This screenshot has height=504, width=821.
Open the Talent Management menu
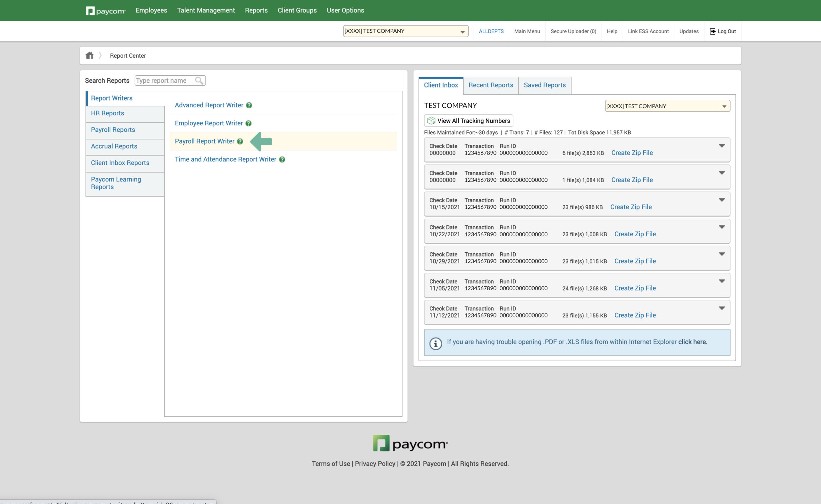206,10
